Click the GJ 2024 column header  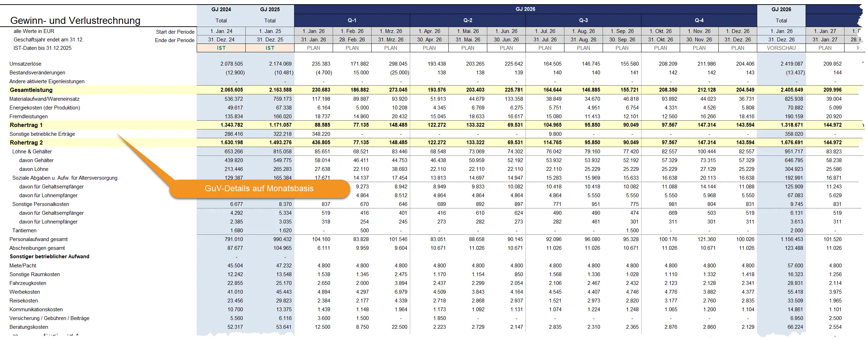(x=221, y=9)
